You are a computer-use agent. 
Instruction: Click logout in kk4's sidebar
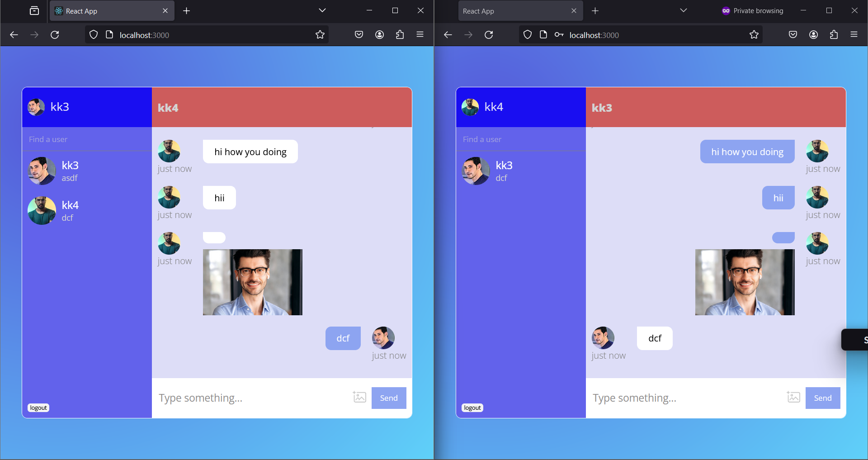pos(472,408)
